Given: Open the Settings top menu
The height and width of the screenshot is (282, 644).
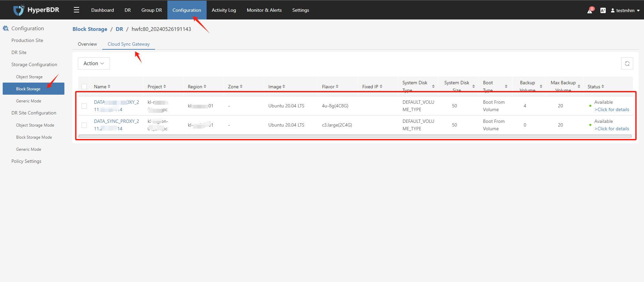Looking at the screenshot, I should coord(301,10).
